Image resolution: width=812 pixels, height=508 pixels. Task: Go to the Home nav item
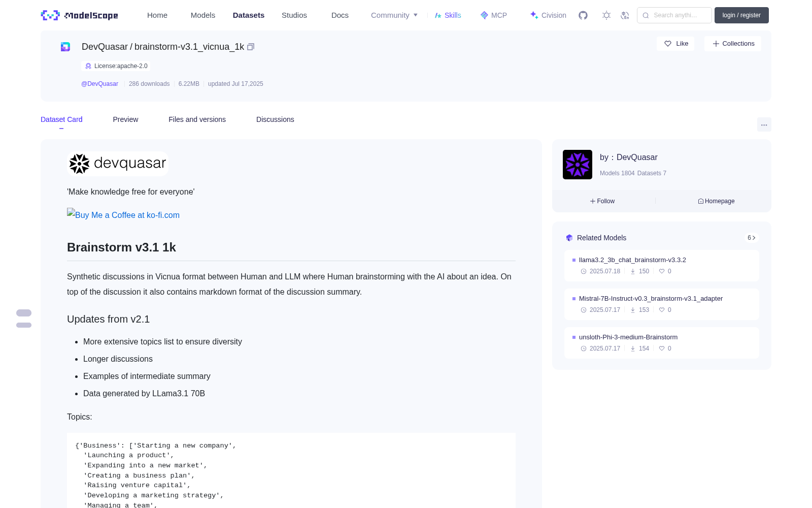coord(157,15)
